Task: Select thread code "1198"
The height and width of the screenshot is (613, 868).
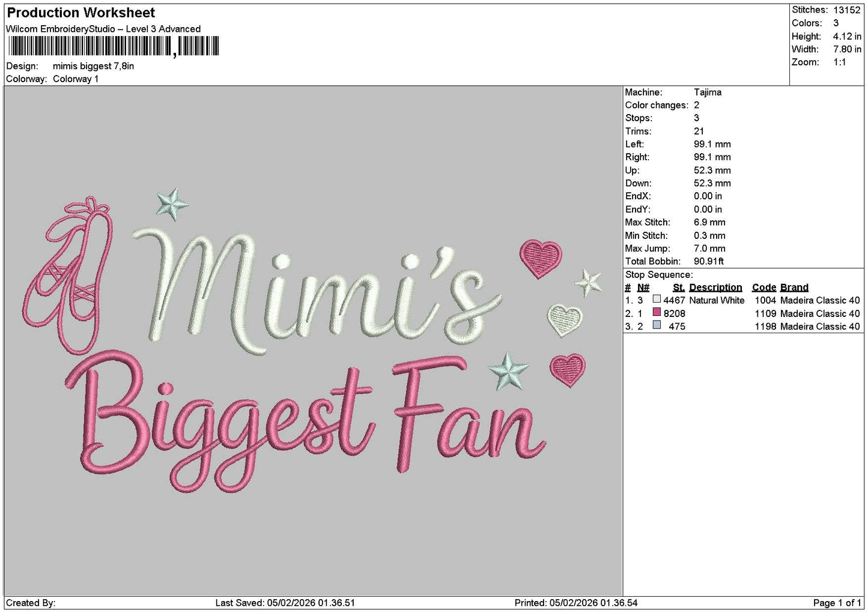Action: [x=765, y=326]
